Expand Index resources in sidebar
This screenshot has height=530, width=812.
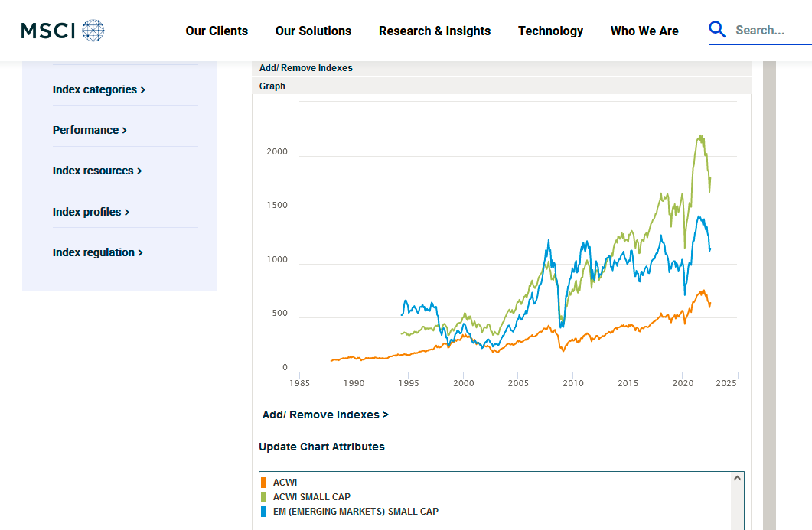point(97,171)
